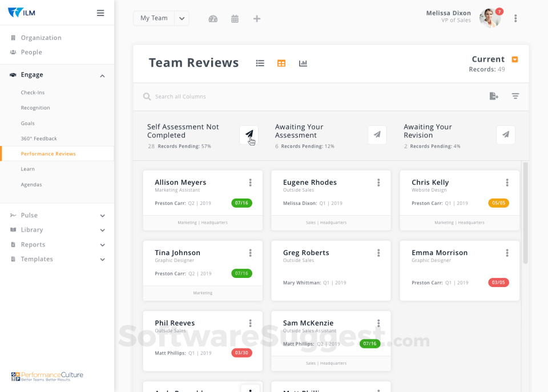
Task: Click Sam McKenzie's green 07/16 badge
Action: (x=370, y=343)
